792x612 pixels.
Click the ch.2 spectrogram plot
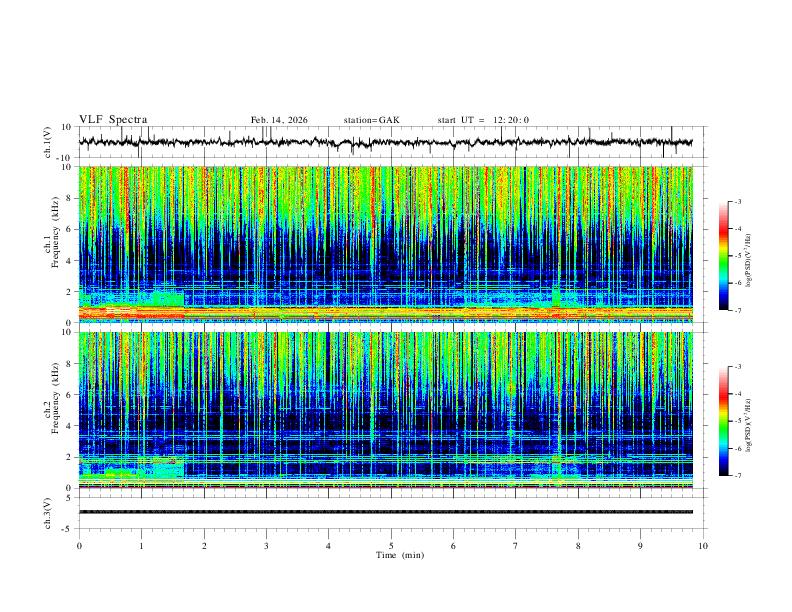(385, 410)
